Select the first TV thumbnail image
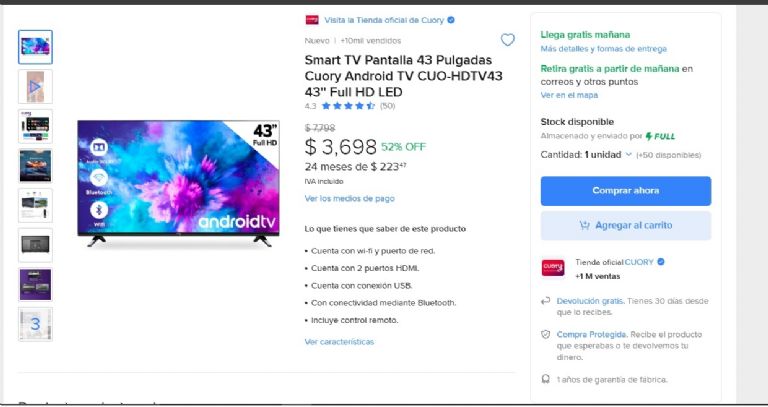768x407 pixels. point(35,46)
